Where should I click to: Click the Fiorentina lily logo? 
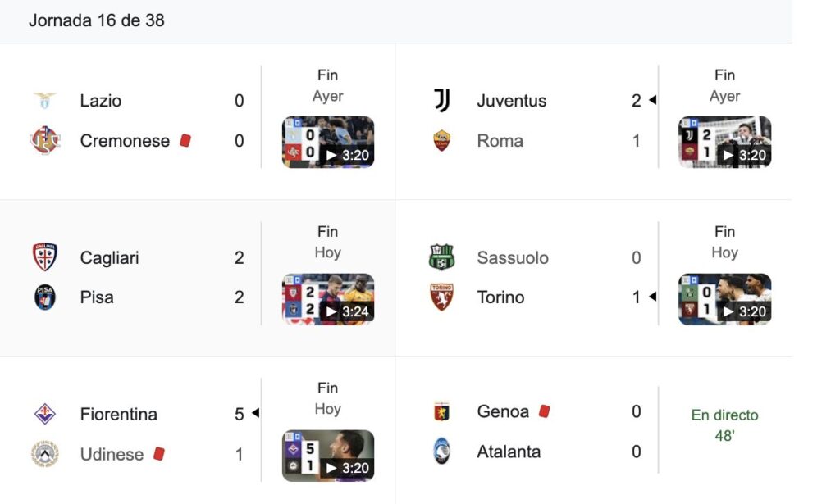tap(45, 414)
